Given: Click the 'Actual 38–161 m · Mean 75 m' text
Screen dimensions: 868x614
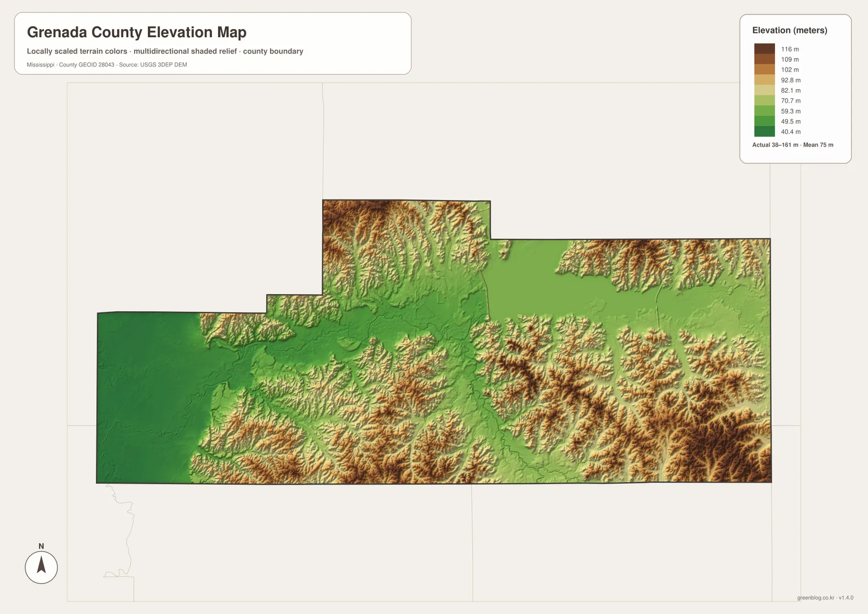Looking at the screenshot, I should (x=792, y=145).
